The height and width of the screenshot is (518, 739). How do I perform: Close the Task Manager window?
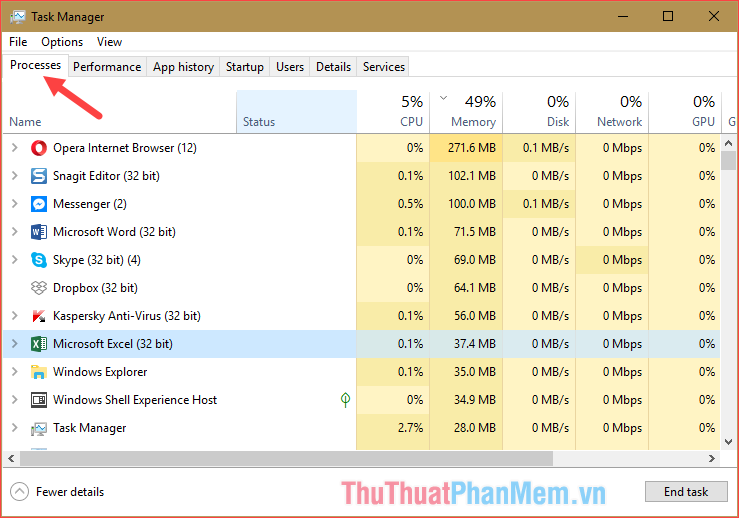tap(714, 16)
